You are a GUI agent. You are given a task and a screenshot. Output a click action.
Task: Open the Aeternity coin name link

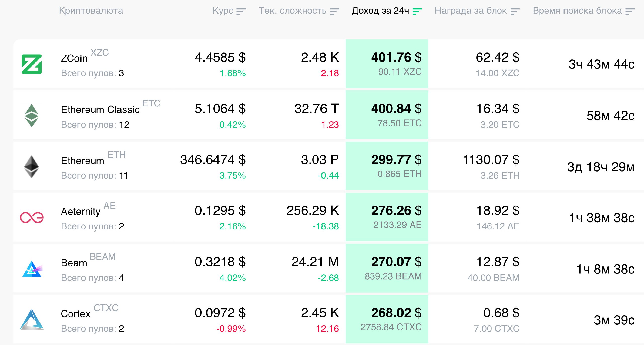coord(80,211)
